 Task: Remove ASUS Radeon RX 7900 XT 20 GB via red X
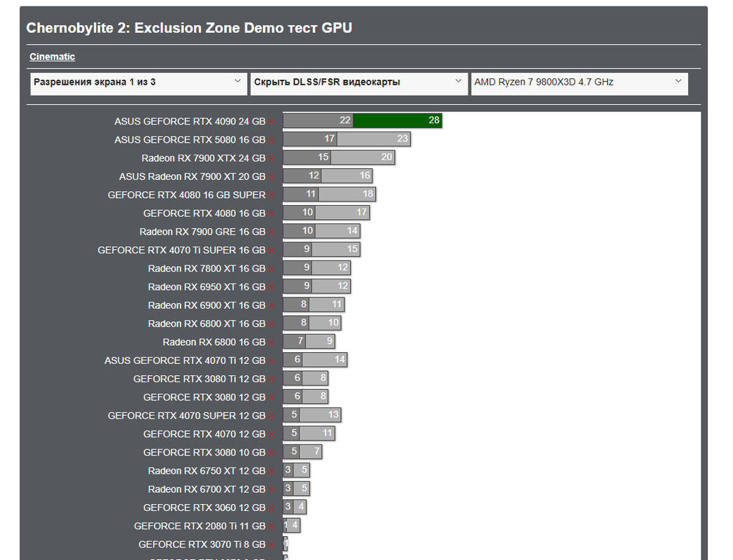[272, 176]
